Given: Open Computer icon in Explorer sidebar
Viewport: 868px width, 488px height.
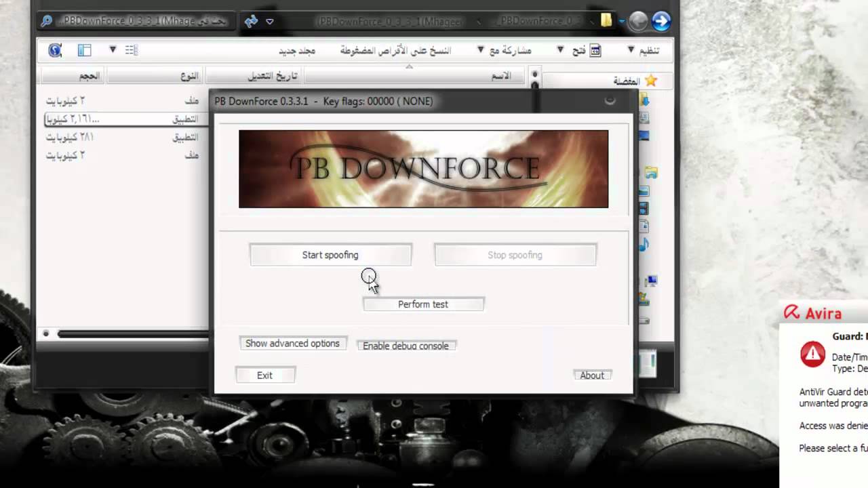Looking at the screenshot, I should [651, 281].
